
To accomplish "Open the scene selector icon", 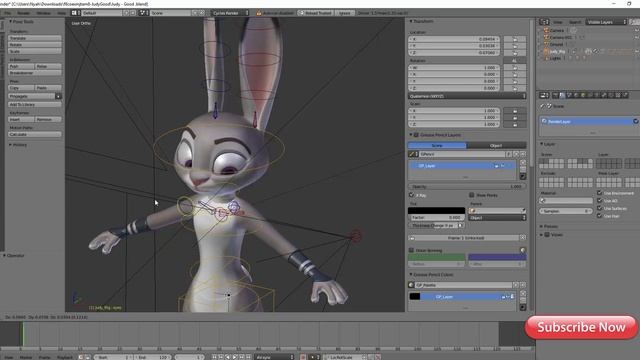I will click(x=144, y=13).
